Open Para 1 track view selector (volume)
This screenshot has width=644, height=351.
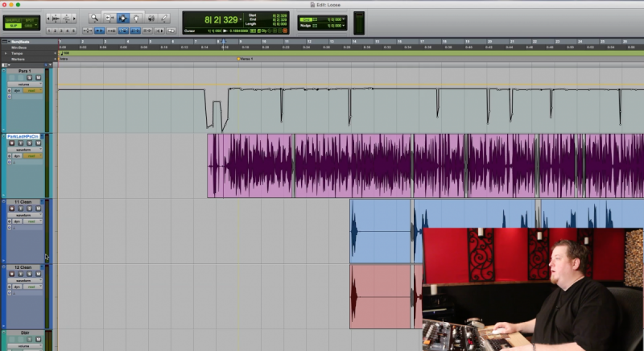(x=25, y=85)
